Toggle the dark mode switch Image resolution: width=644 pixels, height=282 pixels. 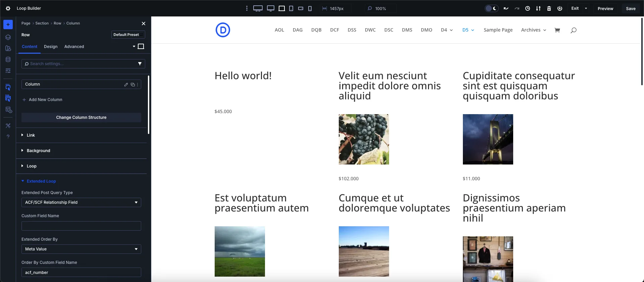click(491, 8)
